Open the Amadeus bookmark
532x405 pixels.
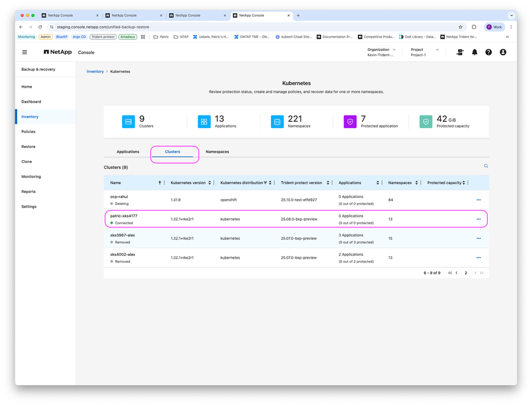pyautogui.click(x=128, y=37)
